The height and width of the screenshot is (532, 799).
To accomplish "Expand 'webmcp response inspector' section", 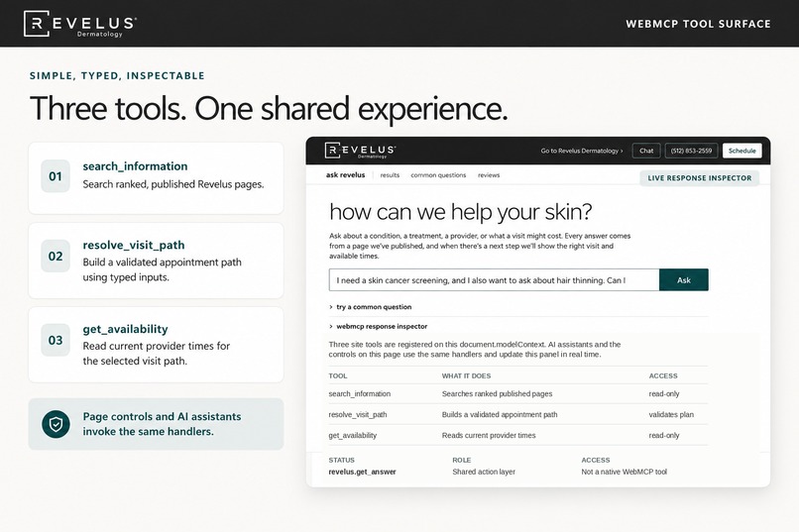I will coord(378,326).
